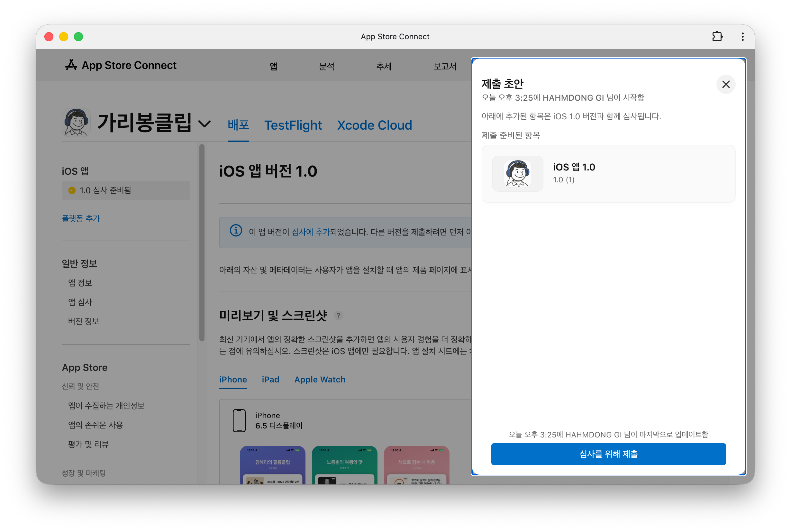Viewport: 791px width, 532px height.
Task: Expand the 가리봉클립 app name dropdown chevron
Action: coord(205,124)
